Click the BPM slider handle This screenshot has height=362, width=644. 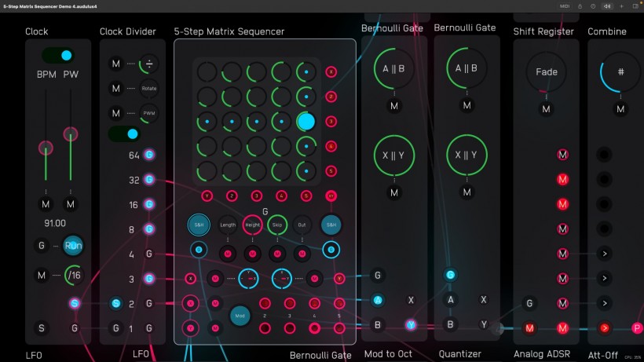[46, 148]
